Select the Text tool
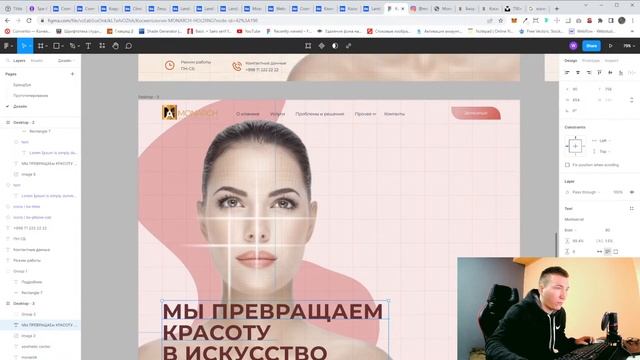 coord(88,46)
